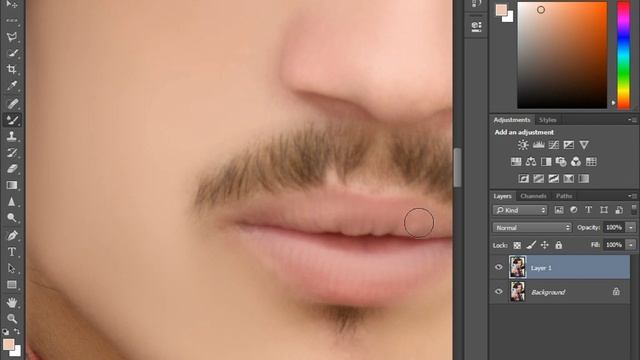Add a Curves adjustment

point(553,145)
